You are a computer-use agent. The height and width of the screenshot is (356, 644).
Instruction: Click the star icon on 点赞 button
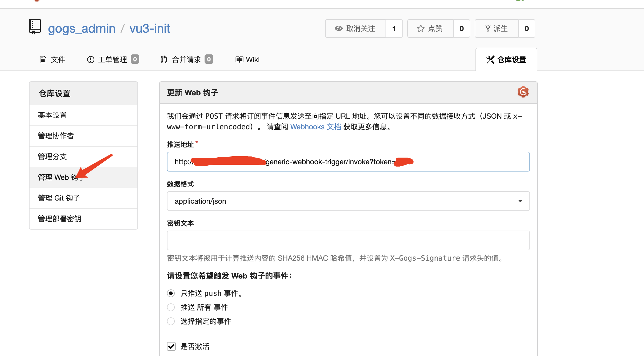(421, 29)
